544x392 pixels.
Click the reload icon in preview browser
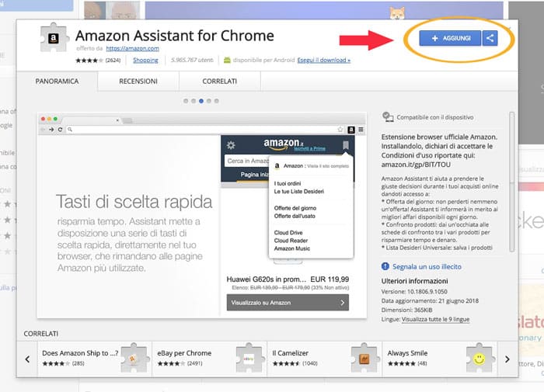point(60,130)
